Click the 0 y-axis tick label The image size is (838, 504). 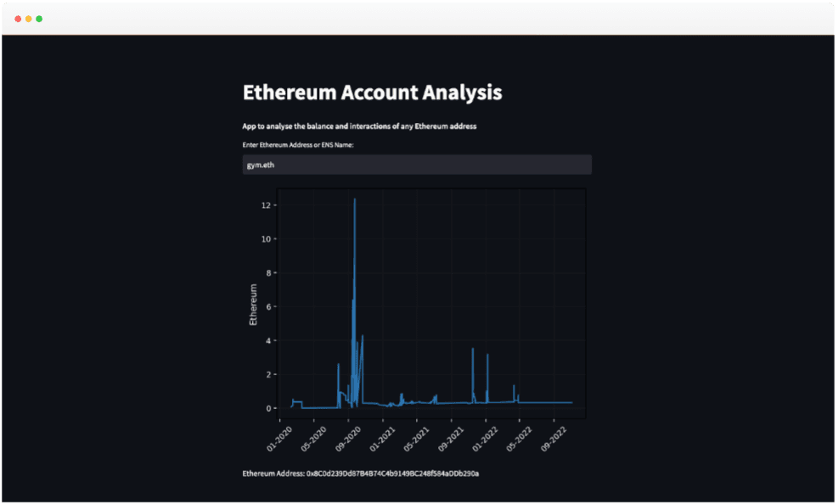pos(268,408)
